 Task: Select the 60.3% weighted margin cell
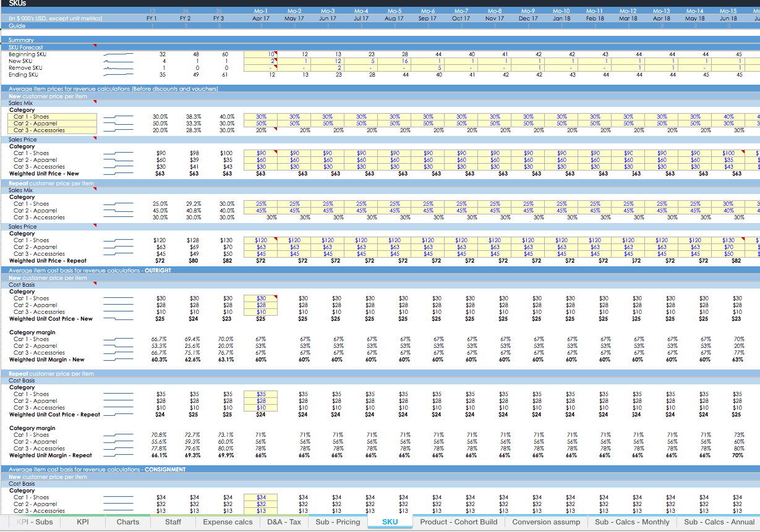[159, 360]
